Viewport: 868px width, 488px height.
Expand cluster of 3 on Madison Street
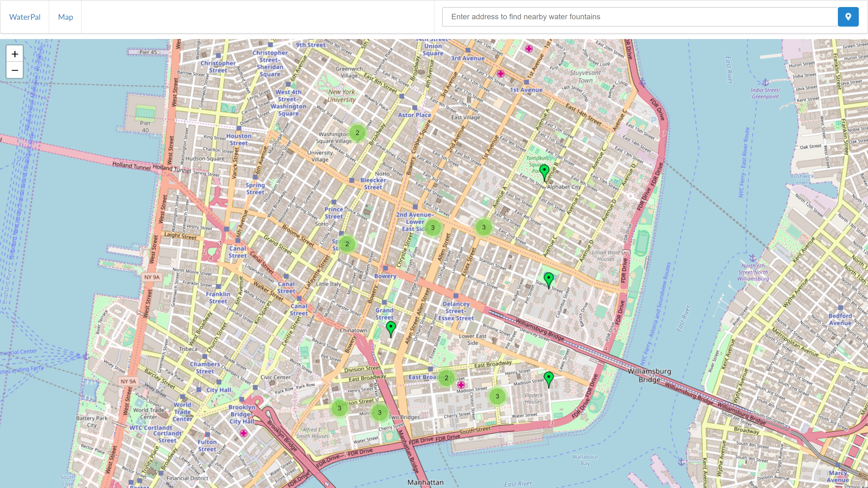coord(339,408)
